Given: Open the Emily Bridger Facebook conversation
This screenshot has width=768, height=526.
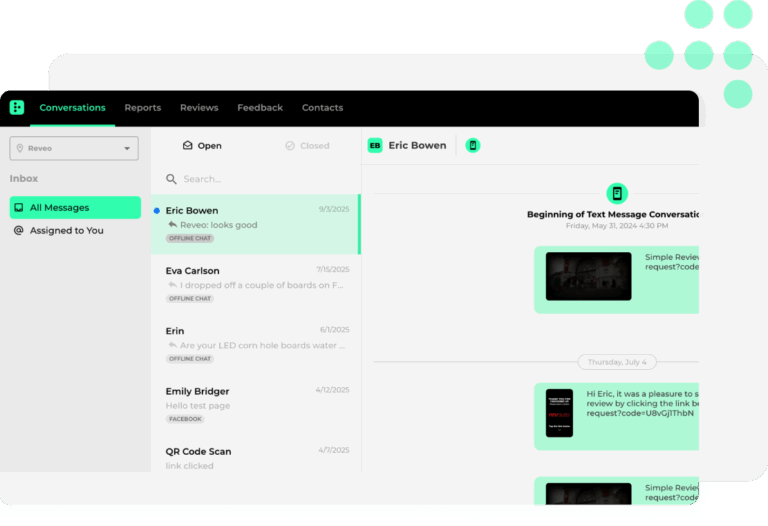Looking at the screenshot, I should click(x=255, y=404).
